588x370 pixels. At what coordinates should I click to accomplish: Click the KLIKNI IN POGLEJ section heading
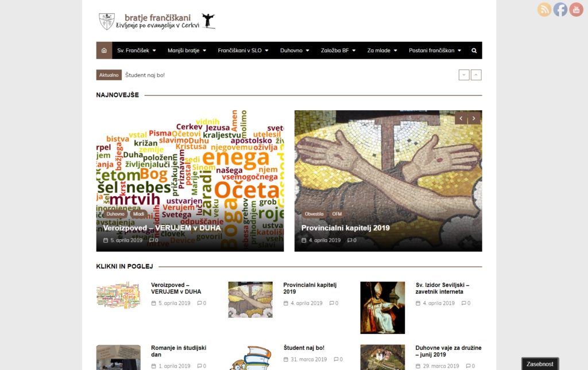point(125,266)
